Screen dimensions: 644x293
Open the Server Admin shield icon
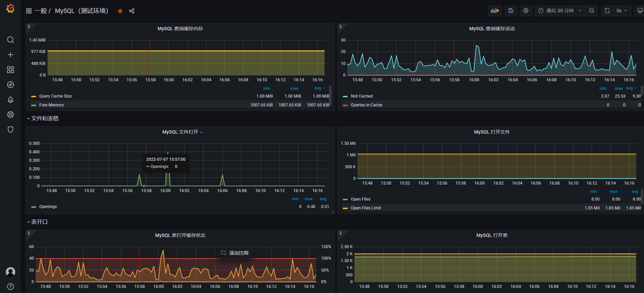pos(11,130)
